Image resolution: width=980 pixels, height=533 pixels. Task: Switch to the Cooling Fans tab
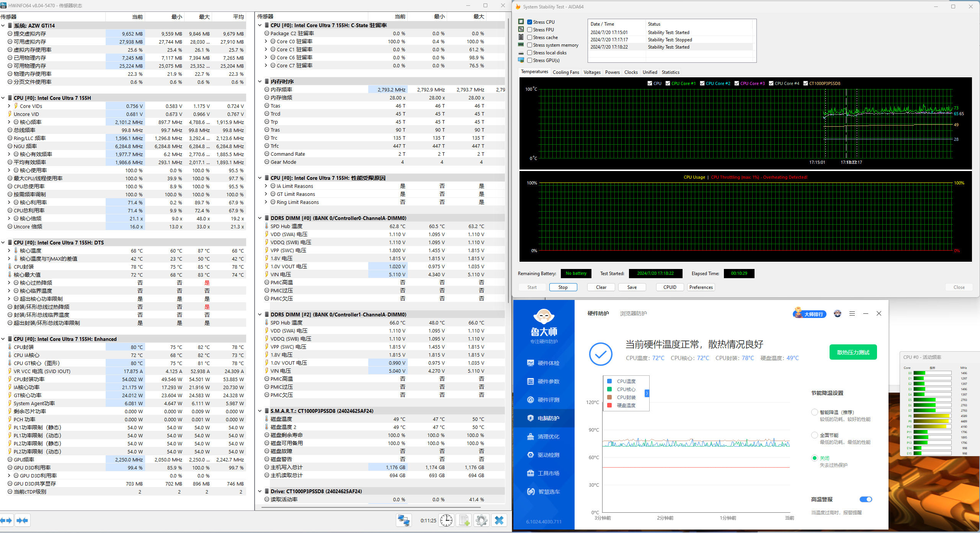tap(565, 72)
